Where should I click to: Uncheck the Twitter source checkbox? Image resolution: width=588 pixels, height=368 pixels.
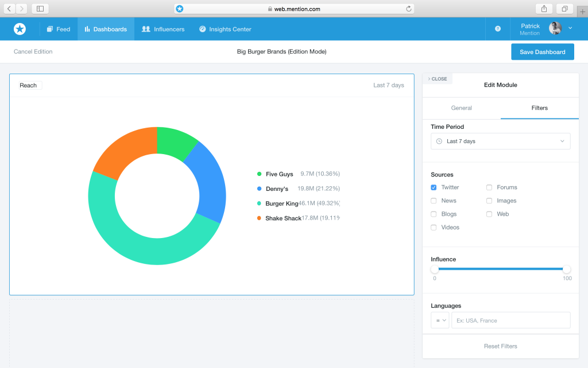[x=434, y=187]
